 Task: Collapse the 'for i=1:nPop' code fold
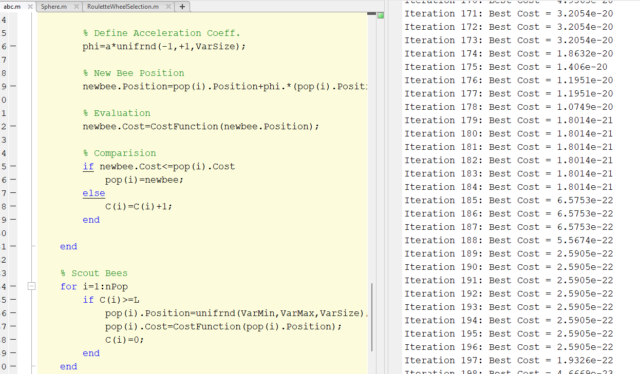31,286
